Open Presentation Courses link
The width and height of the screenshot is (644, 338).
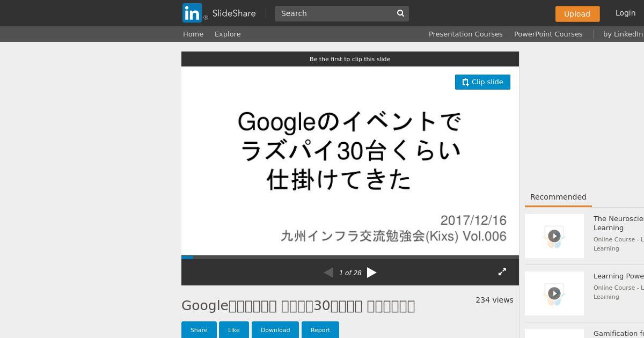point(466,34)
